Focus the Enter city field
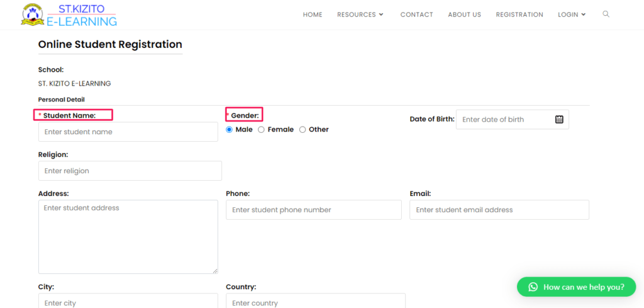644x308 pixels. [x=128, y=302]
